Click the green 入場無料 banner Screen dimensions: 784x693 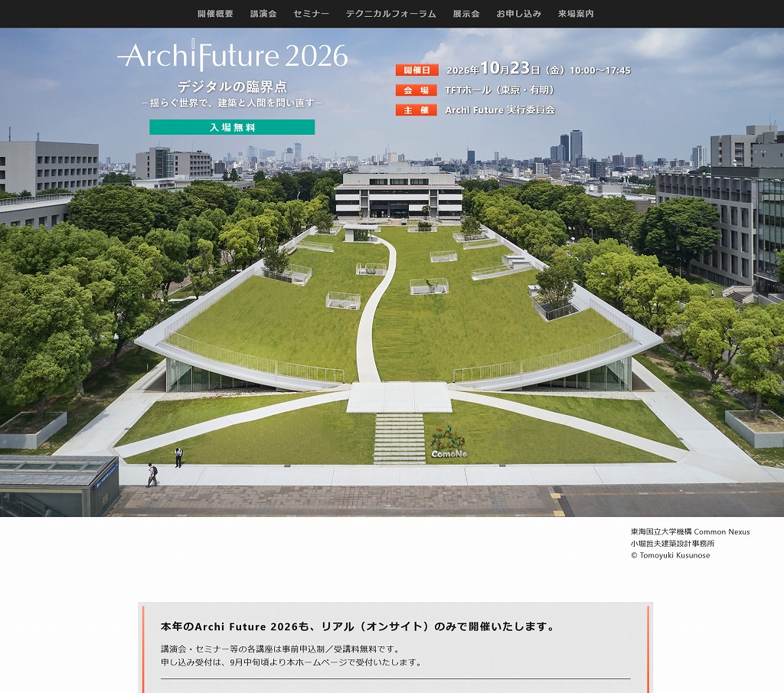coord(232,127)
